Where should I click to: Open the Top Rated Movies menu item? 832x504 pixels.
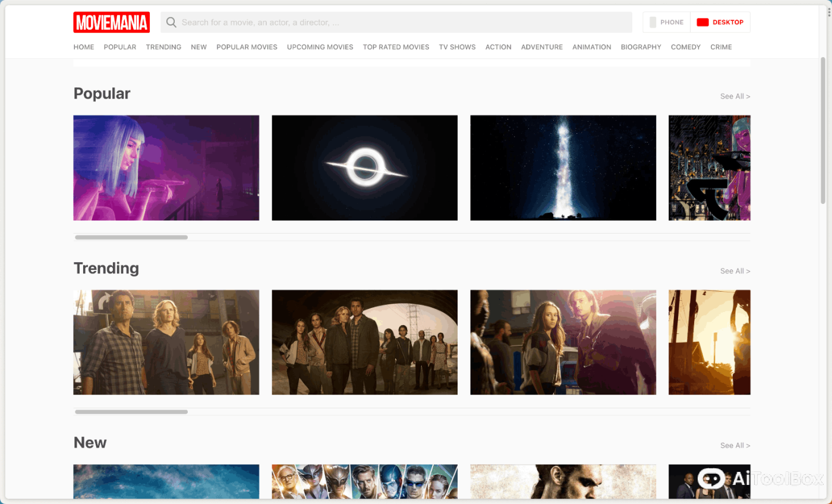click(396, 47)
